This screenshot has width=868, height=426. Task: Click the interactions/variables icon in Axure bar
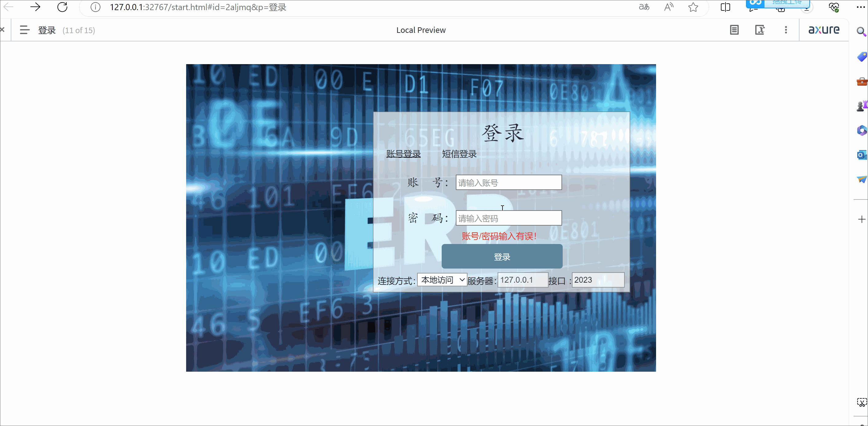[760, 30]
